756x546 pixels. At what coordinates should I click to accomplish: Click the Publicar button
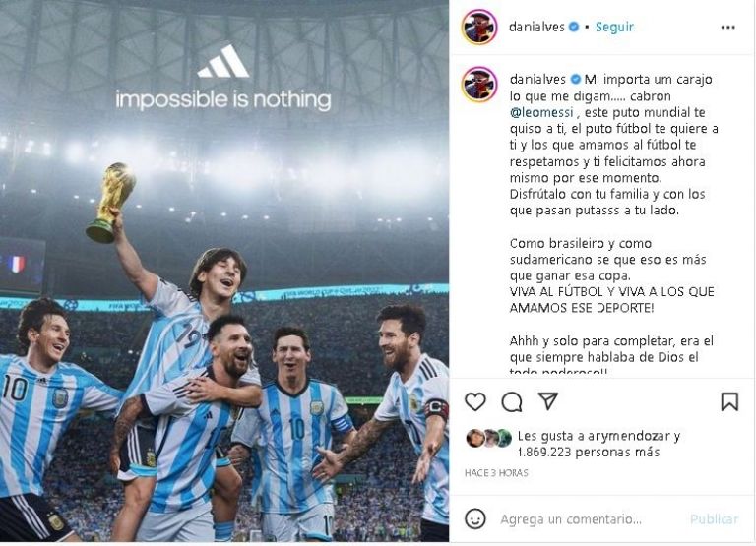(714, 519)
